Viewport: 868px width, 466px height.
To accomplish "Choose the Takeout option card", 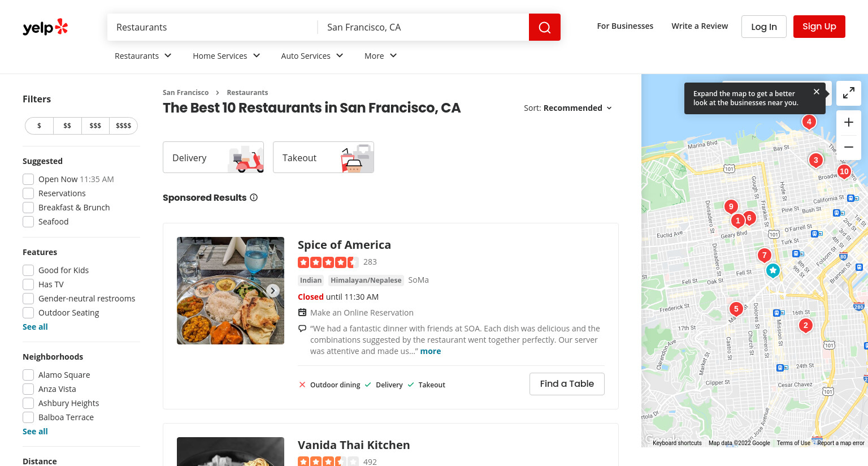I will click(x=323, y=157).
